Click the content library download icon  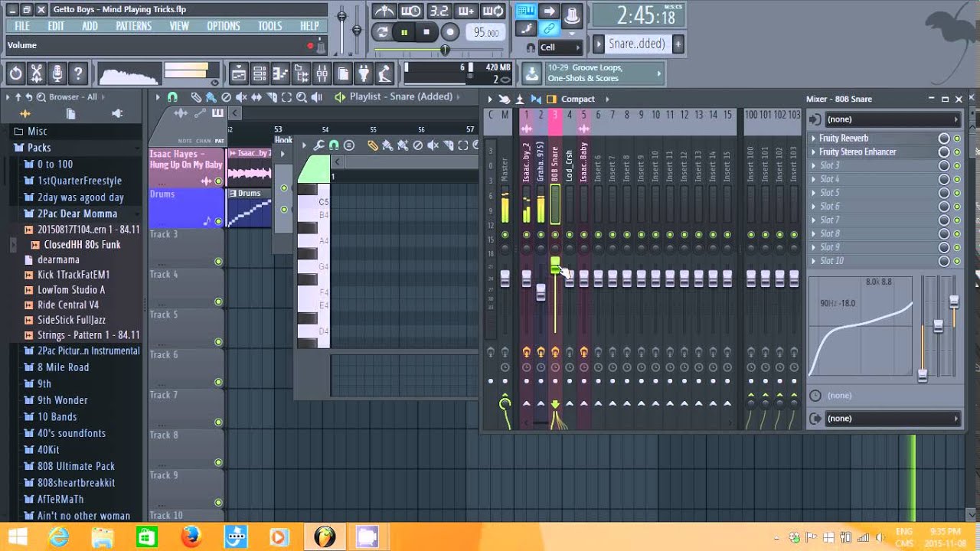(531, 73)
